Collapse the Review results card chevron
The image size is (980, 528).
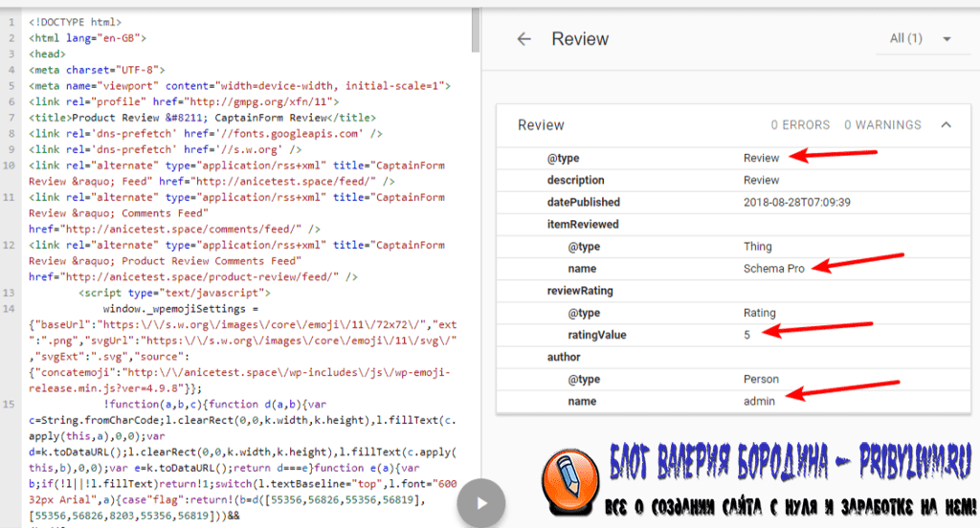tap(947, 125)
